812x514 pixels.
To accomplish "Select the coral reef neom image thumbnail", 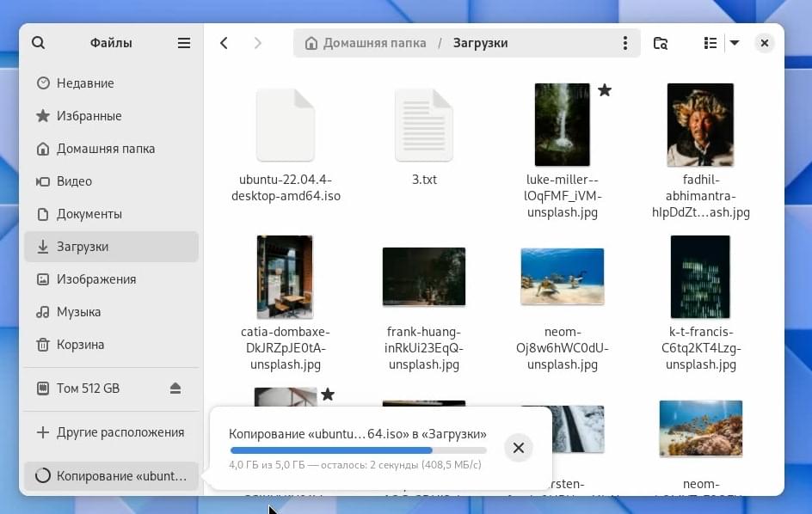I will pos(701,429).
